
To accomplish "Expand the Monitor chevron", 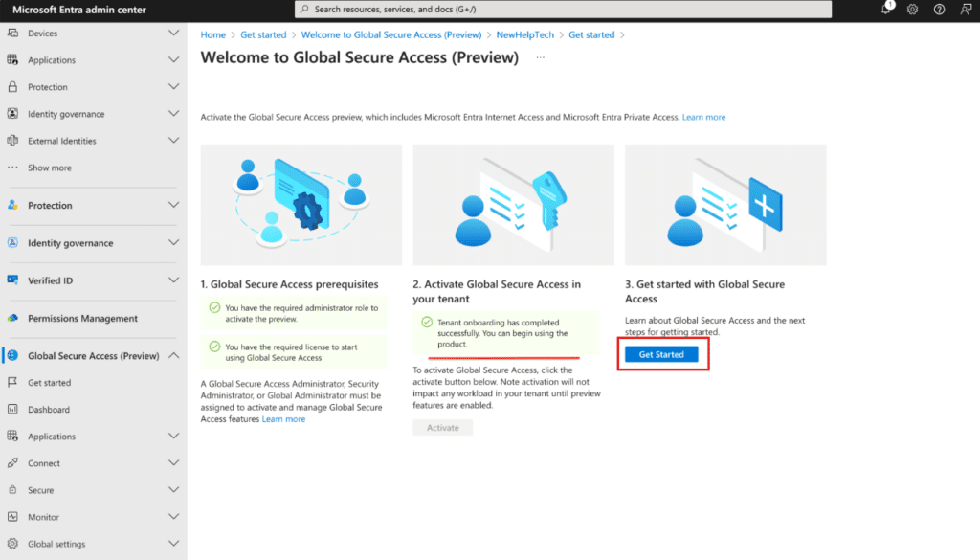I will click(x=174, y=517).
